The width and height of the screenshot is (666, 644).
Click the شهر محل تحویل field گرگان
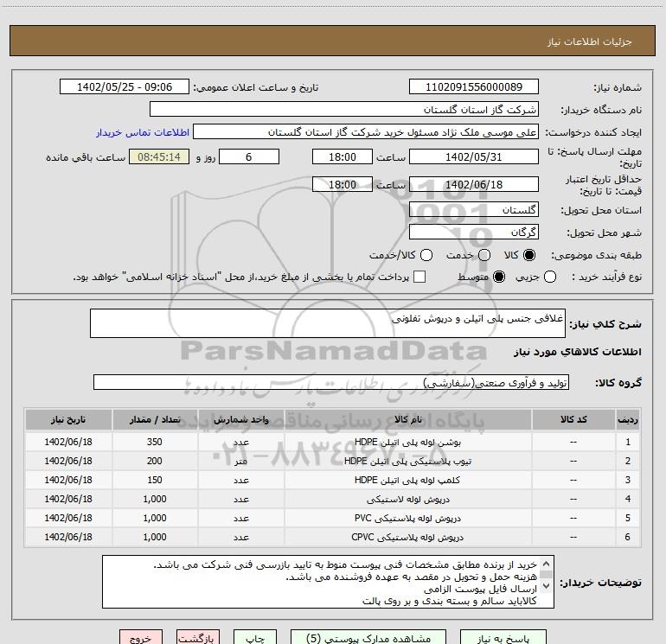click(x=474, y=232)
